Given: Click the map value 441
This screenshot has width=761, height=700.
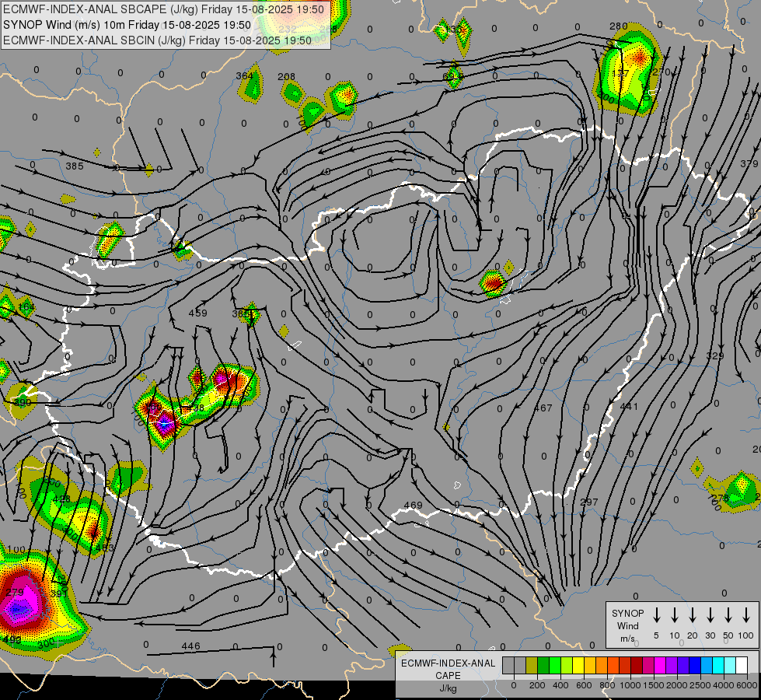Looking at the screenshot, I should (x=629, y=406).
